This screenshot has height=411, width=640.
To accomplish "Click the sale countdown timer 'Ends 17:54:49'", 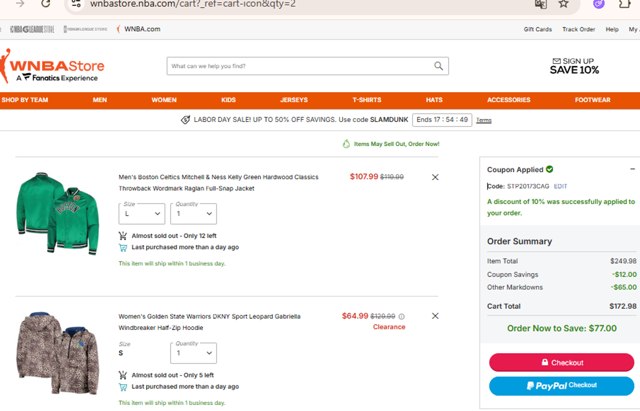I will click(442, 120).
